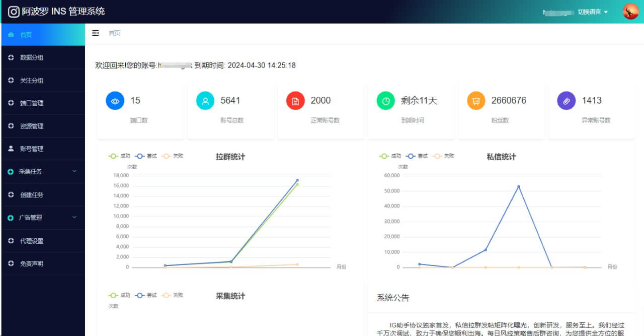644x336 pixels.
Task: Open the 切换语言 language dropdown
Action: click(x=593, y=12)
